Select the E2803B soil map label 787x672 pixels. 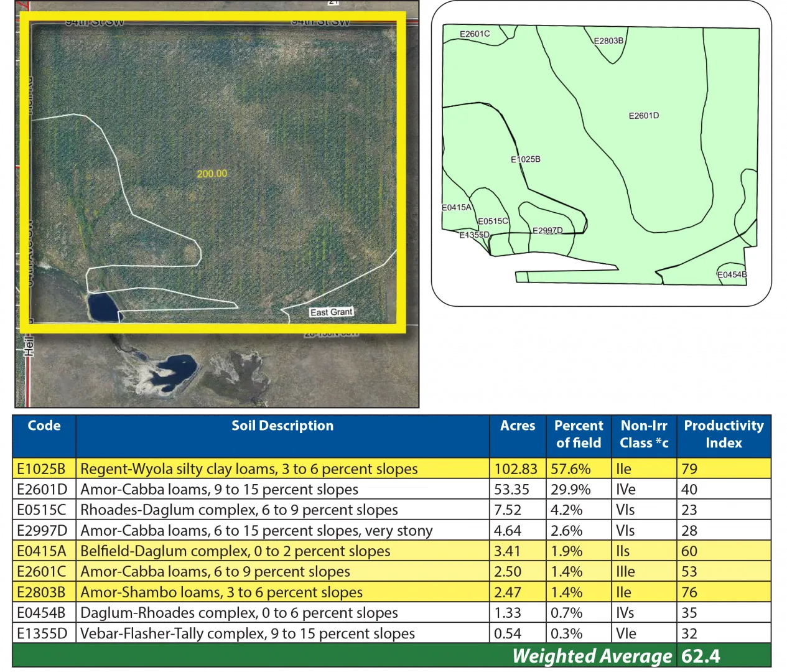pos(608,41)
